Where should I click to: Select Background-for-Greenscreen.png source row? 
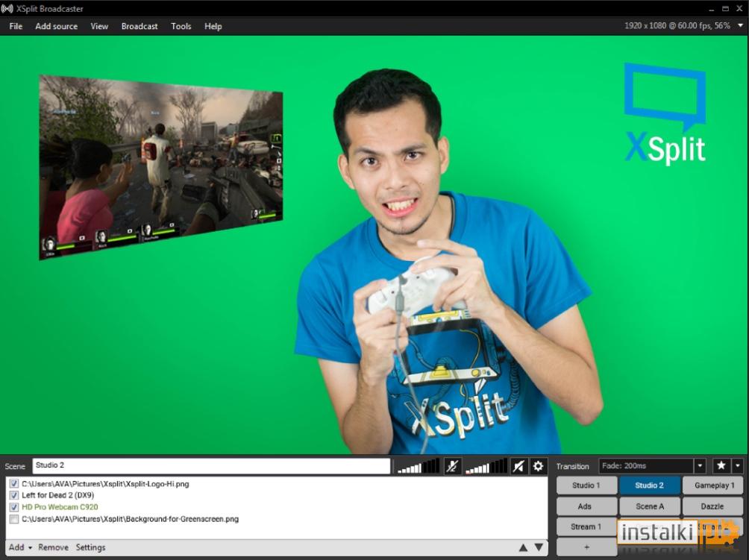(x=277, y=519)
